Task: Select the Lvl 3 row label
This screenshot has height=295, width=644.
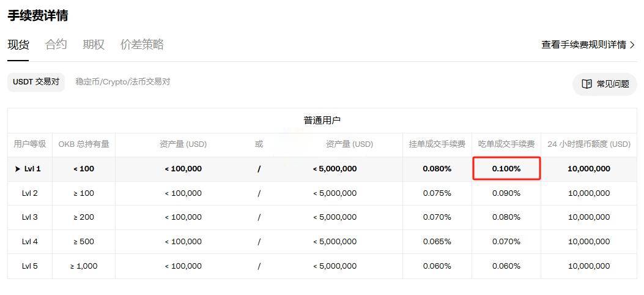Action: pos(30,217)
